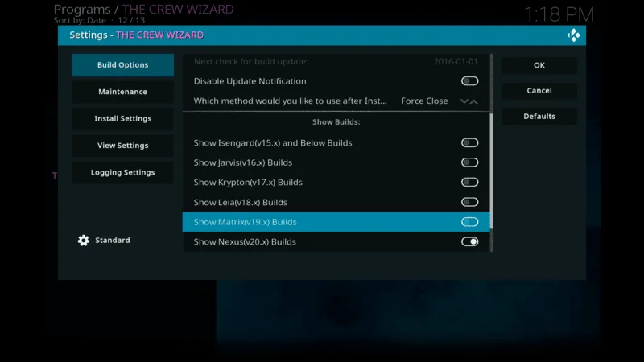Click the 'Force Close' value

coord(424,101)
